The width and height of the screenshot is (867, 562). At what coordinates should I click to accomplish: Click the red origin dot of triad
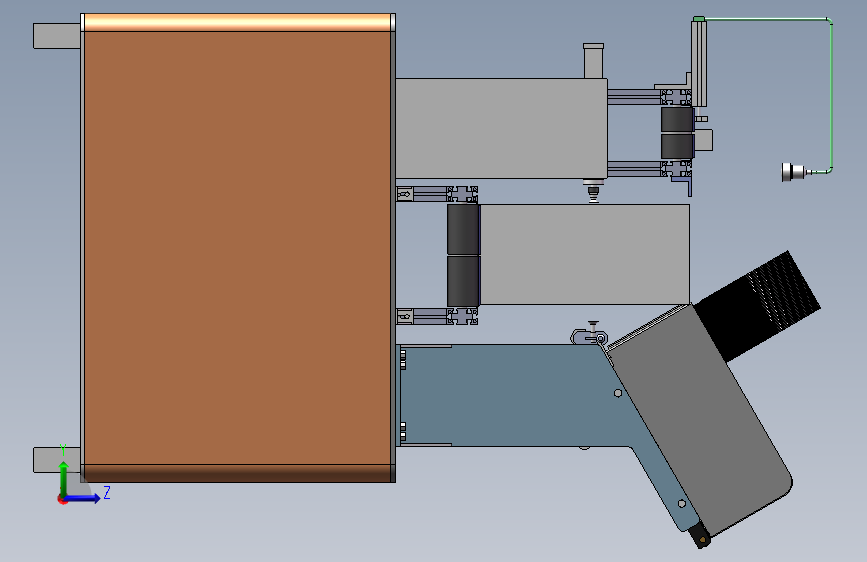(62, 499)
